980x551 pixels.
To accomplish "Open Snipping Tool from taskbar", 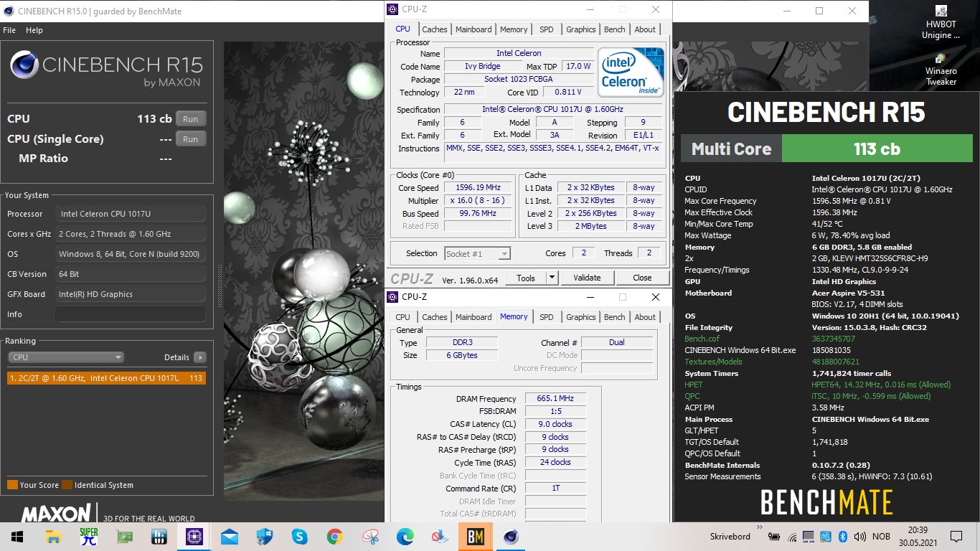I will (x=370, y=536).
